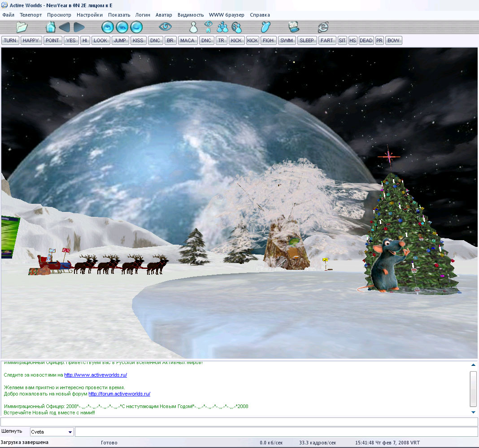
Task: Trigger the LOOK gesture button
Action: pos(100,40)
